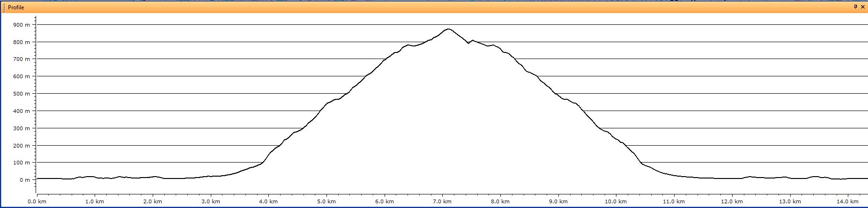The image size is (868, 208).
Task: Click the 0.0 km distance axis label
Action: 37,201
